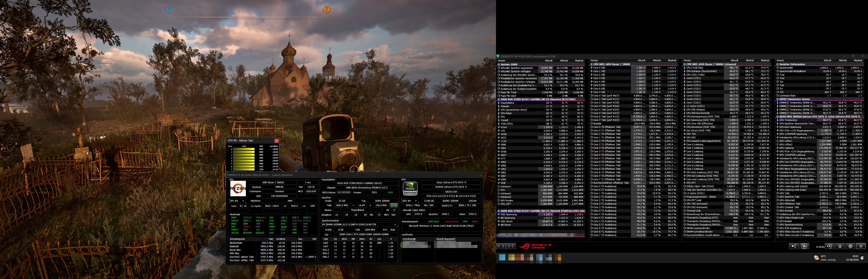Click the Republic of Gamers logo in sensor window
The image size is (868, 279).
(535, 246)
